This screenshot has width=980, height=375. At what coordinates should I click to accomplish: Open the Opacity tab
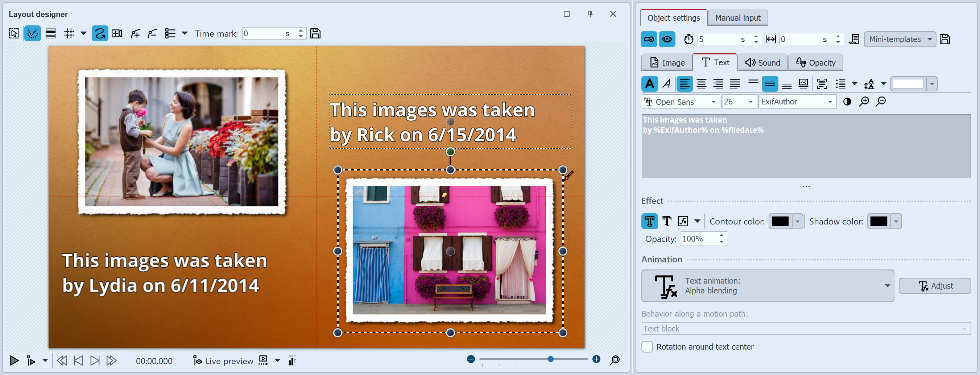pyautogui.click(x=815, y=63)
